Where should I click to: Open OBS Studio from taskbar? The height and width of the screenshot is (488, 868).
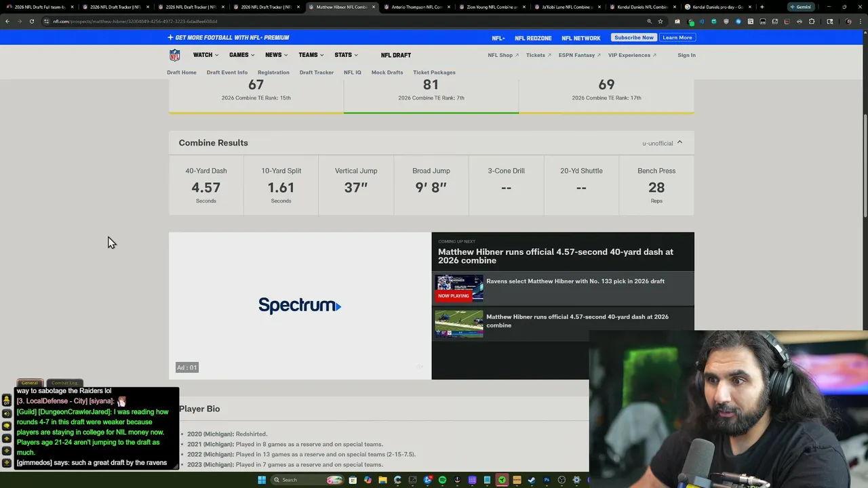tap(561, 480)
